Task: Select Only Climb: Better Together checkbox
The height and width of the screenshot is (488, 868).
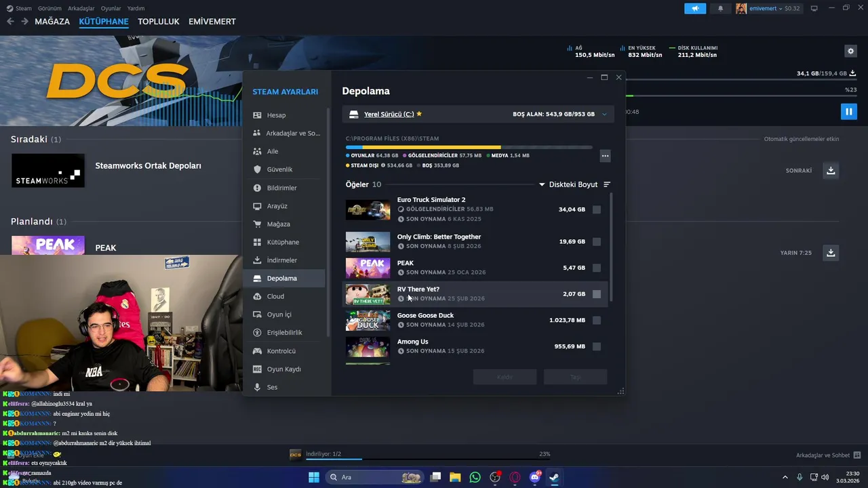Action: click(x=597, y=242)
